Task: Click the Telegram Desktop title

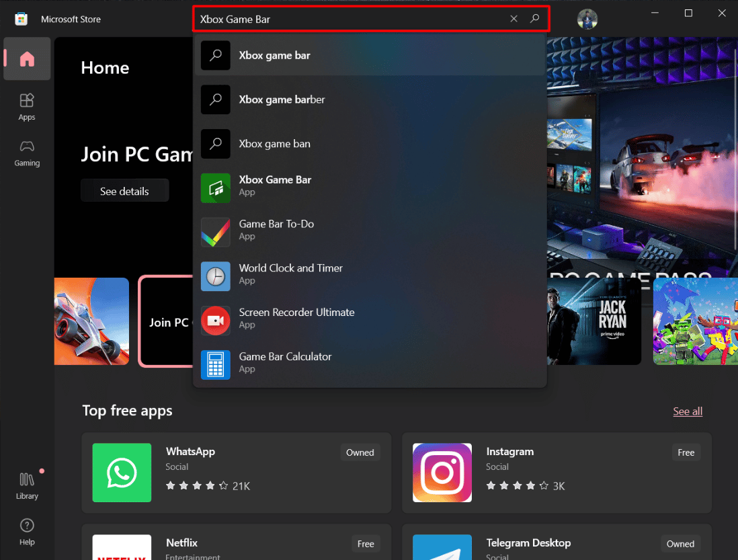Action: point(528,543)
